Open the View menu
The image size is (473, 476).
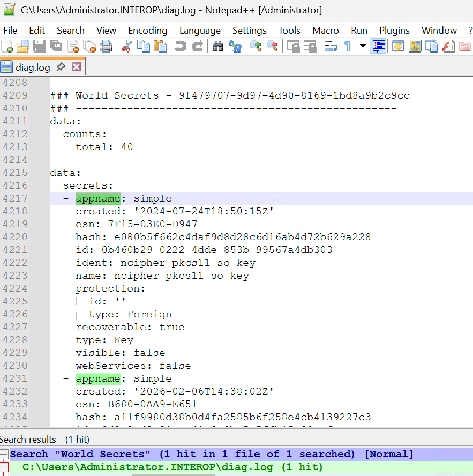point(106,31)
